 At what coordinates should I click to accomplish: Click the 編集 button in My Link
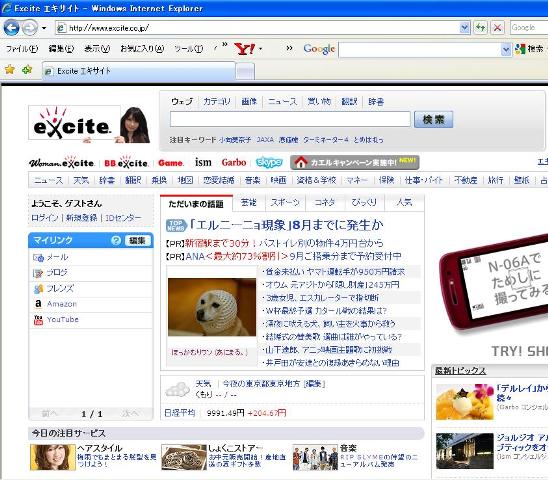[137, 240]
